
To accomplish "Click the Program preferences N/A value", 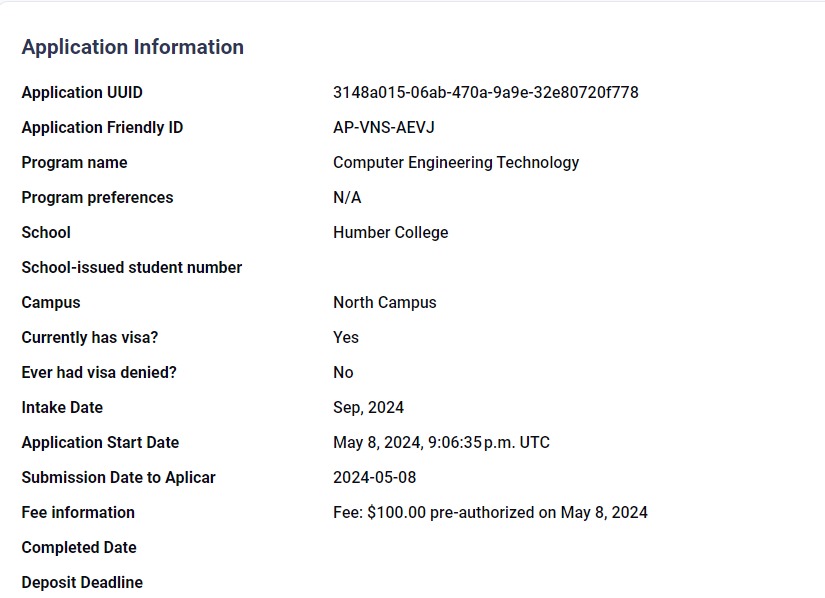I will [347, 198].
